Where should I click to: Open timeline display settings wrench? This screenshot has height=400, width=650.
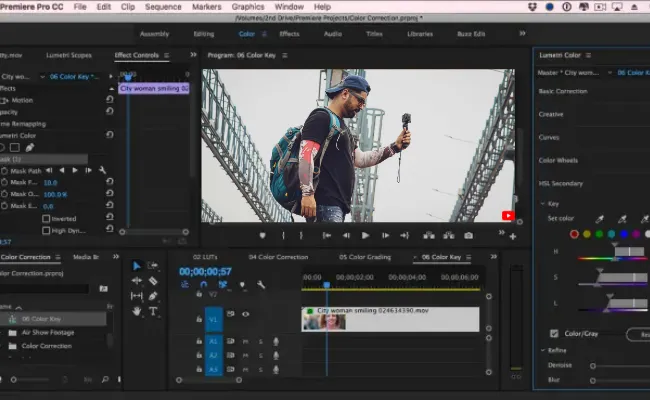coord(261,285)
